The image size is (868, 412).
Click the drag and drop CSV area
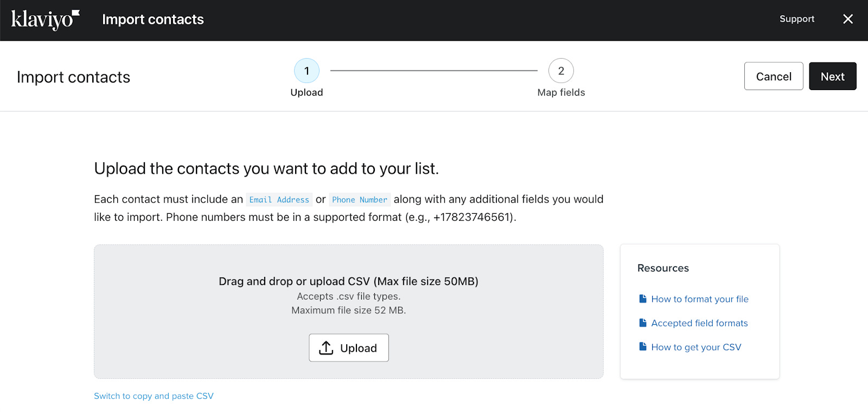pyautogui.click(x=349, y=312)
